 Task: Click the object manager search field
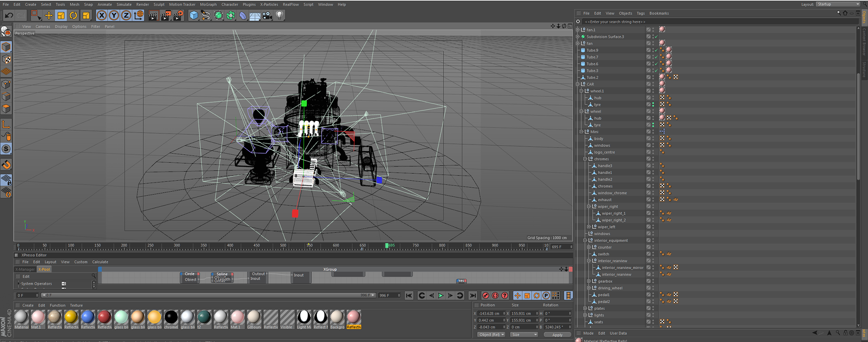click(x=678, y=22)
